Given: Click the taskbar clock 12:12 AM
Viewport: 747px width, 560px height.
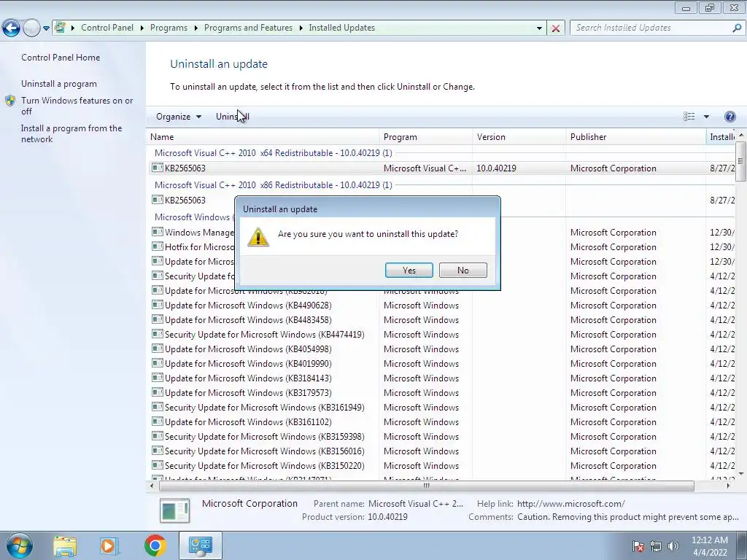Looking at the screenshot, I should tap(709, 546).
